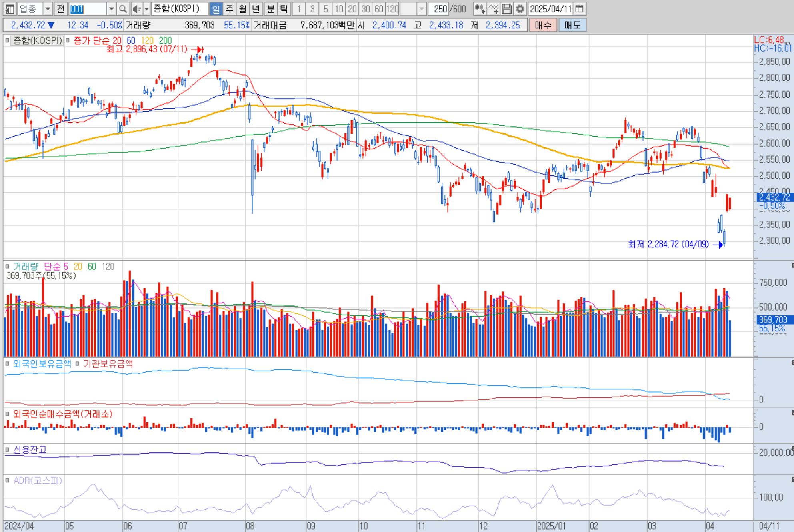Toggle the 종합(KOSPI) price series marker
The image size is (794, 532).
pyautogui.click(x=7, y=40)
